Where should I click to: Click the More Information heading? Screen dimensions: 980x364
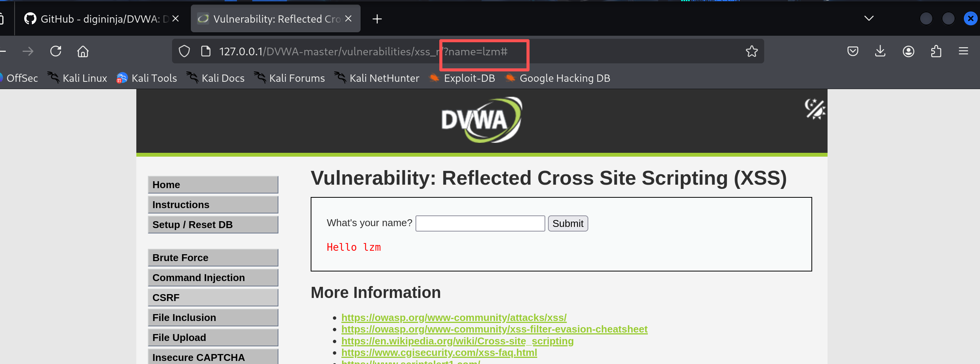click(376, 293)
